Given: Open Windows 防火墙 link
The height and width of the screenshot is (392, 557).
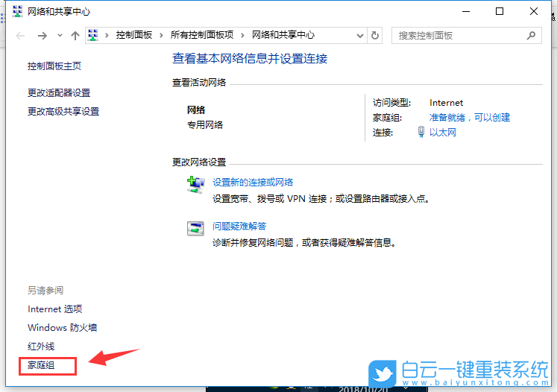Looking at the screenshot, I should (62, 327).
